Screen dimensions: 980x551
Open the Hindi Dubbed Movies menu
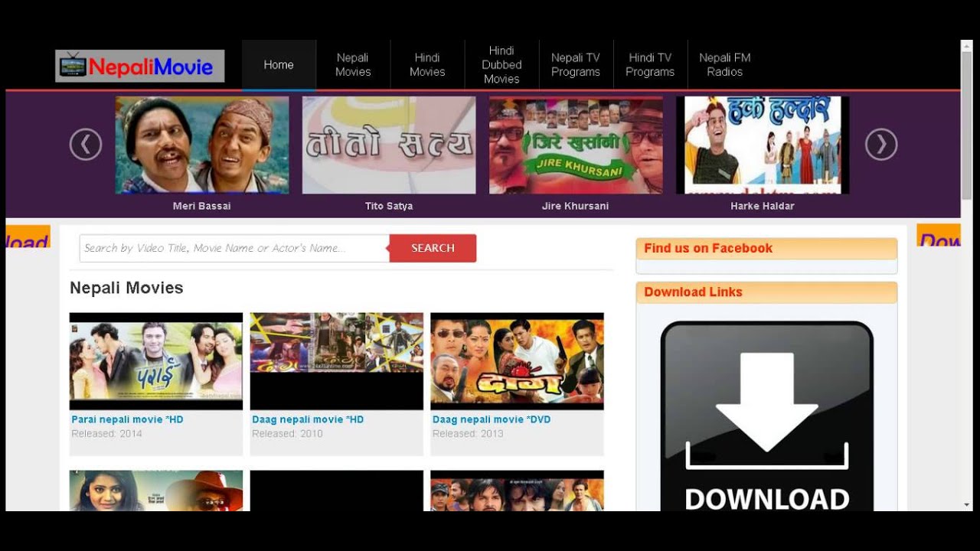coord(501,65)
